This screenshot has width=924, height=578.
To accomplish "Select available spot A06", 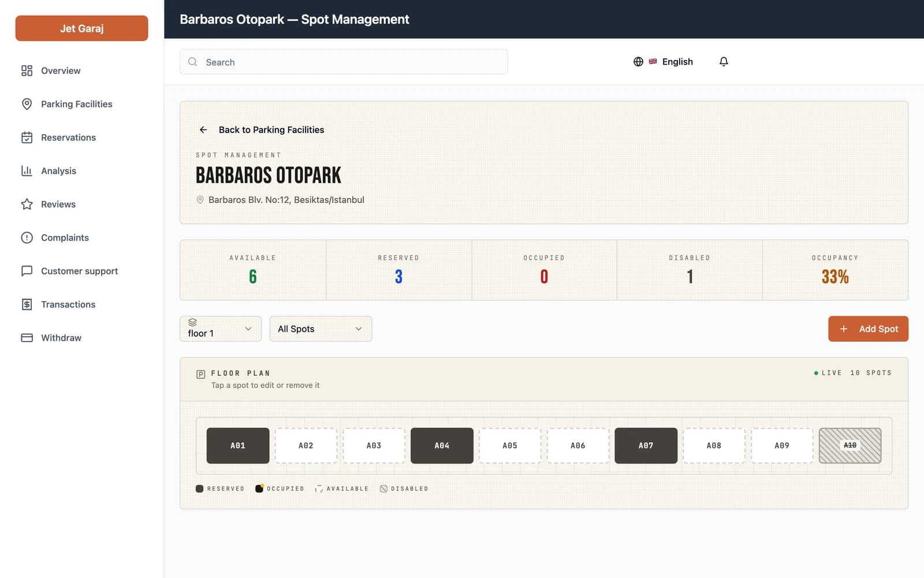I will coord(578,446).
